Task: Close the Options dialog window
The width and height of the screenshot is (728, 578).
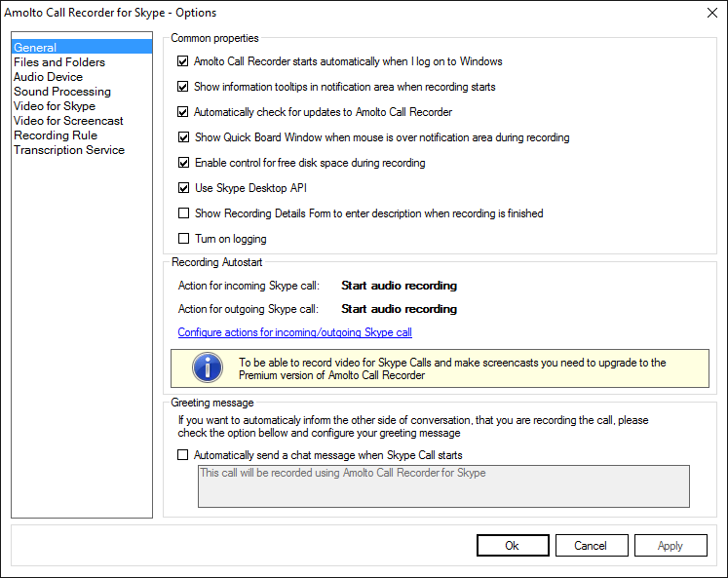Action: click(712, 13)
